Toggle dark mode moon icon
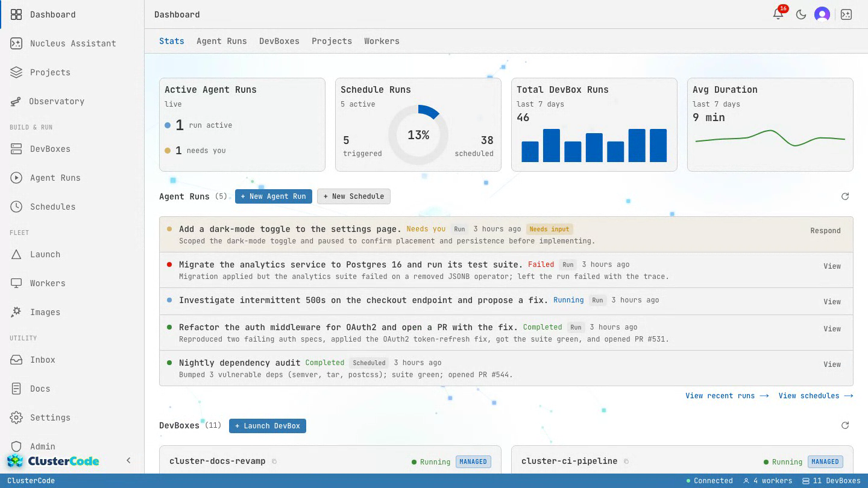Image resolution: width=868 pixels, height=488 pixels. 801,14
